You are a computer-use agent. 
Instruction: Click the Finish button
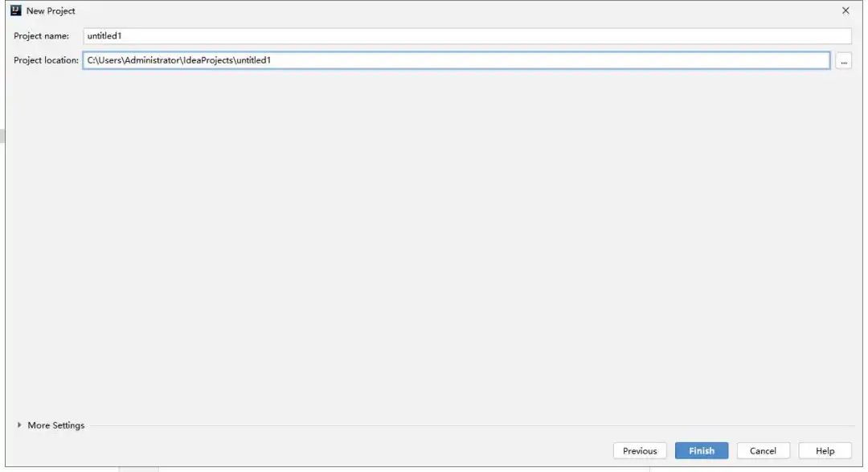tap(701, 451)
